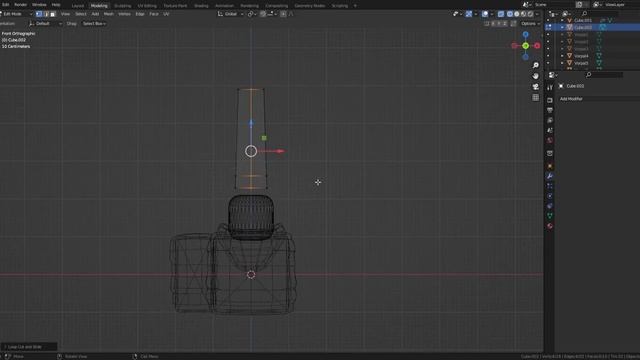Screen dimensions: 640x360
Task: Open the Object properties tab
Action: tap(550, 166)
